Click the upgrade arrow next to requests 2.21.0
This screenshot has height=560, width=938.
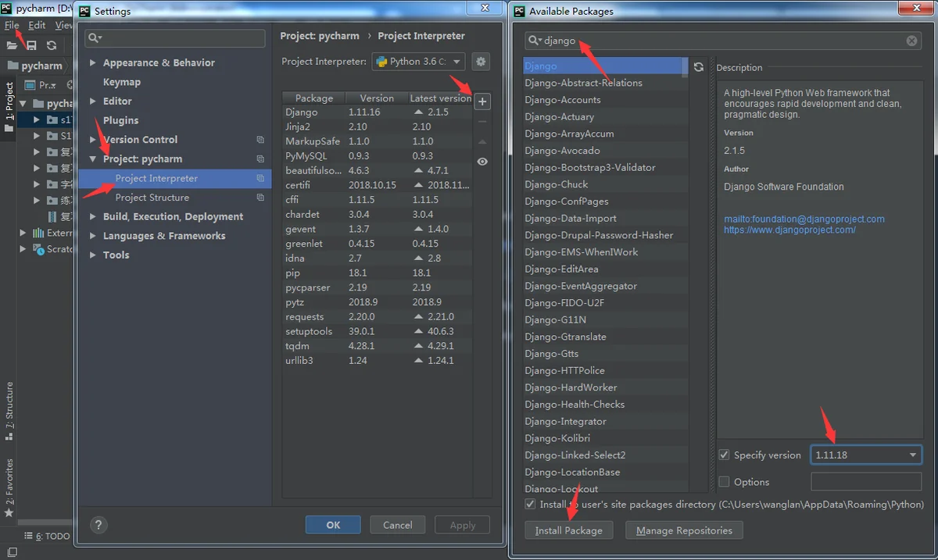(x=418, y=317)
